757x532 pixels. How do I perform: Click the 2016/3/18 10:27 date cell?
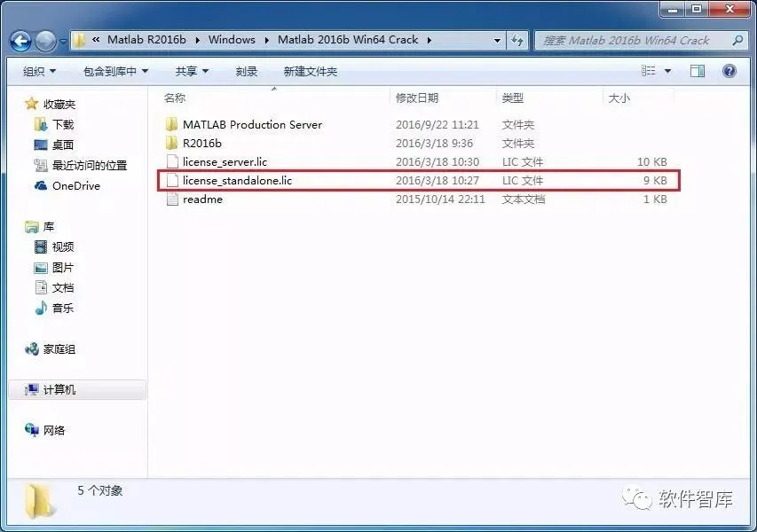438,180
